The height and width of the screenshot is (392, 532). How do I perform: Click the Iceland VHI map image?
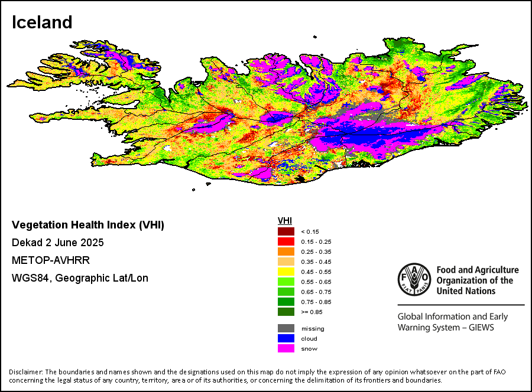(x=267, y=113)
